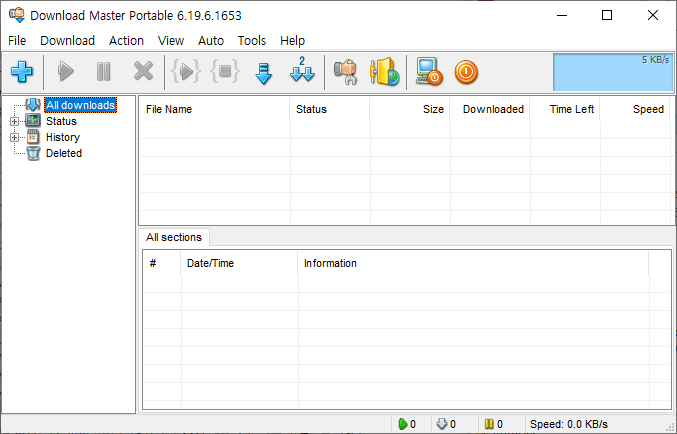This screenshot has width=677, height=434.
Task: Open the Tools menu
Action: (252, 41)
